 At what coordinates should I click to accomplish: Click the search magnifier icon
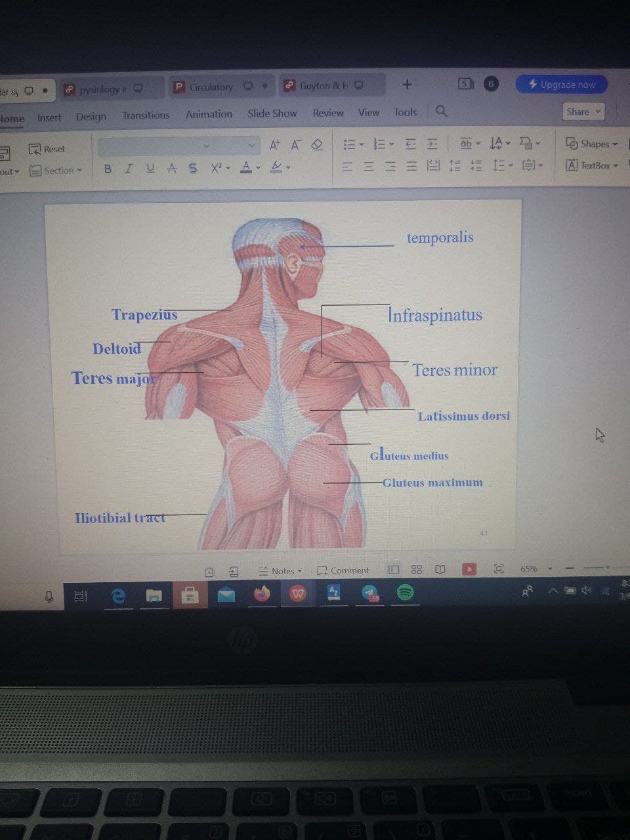(442, 111)
